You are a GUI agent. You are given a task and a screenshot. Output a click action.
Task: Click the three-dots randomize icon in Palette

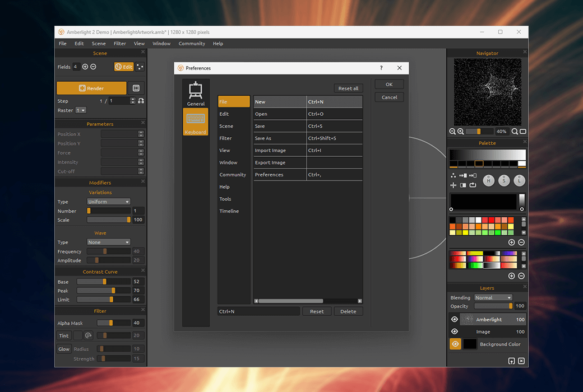point(454,175)
